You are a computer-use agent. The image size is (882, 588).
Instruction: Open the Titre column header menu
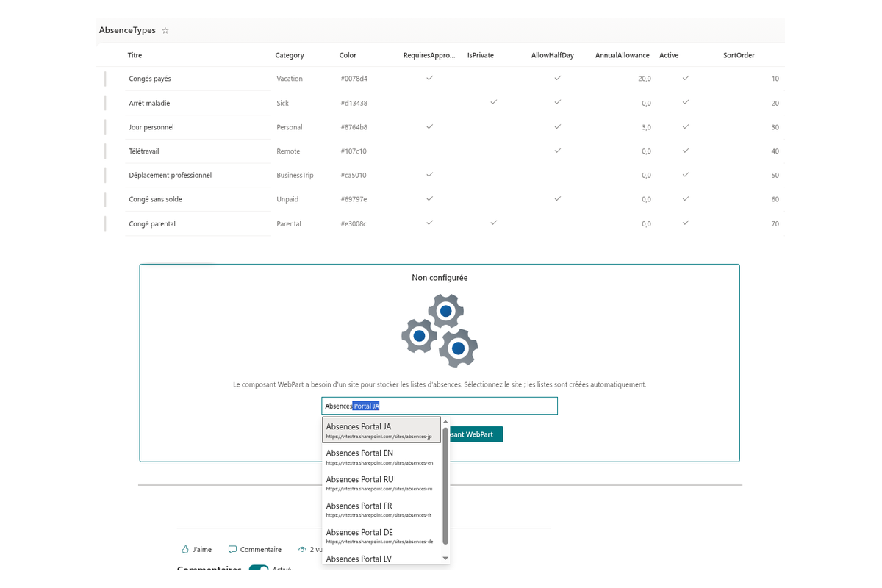tap(135, 55)
